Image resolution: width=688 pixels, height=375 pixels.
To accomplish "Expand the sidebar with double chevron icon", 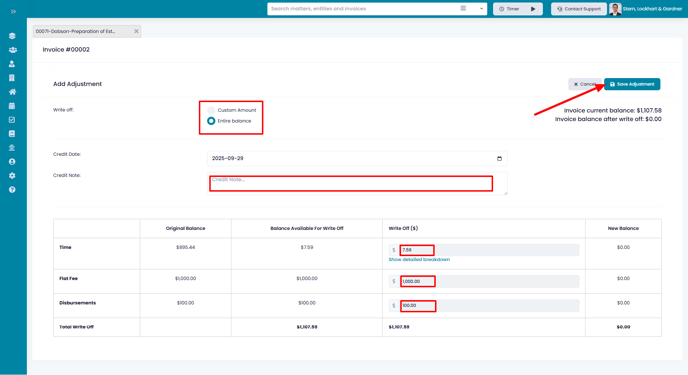I will [x=13, y=12].
